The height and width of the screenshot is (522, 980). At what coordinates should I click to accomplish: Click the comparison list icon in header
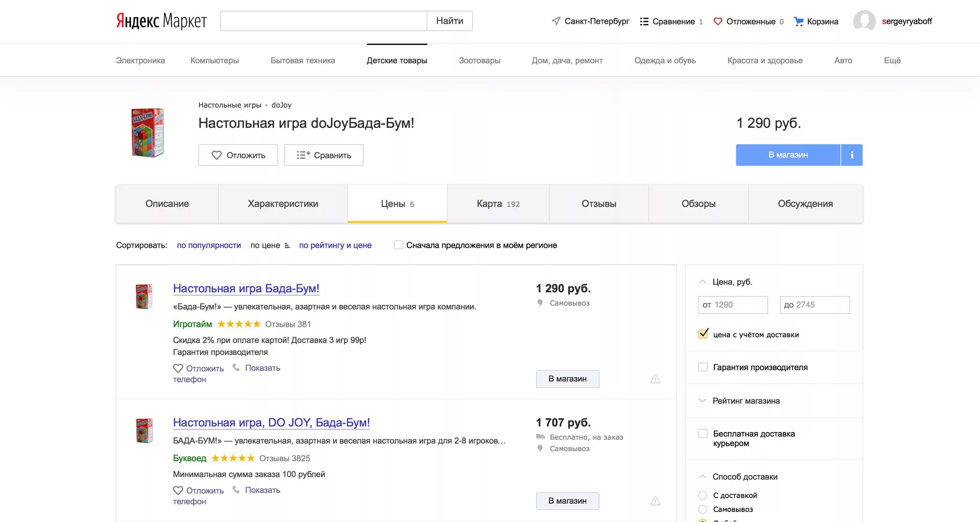644,22
